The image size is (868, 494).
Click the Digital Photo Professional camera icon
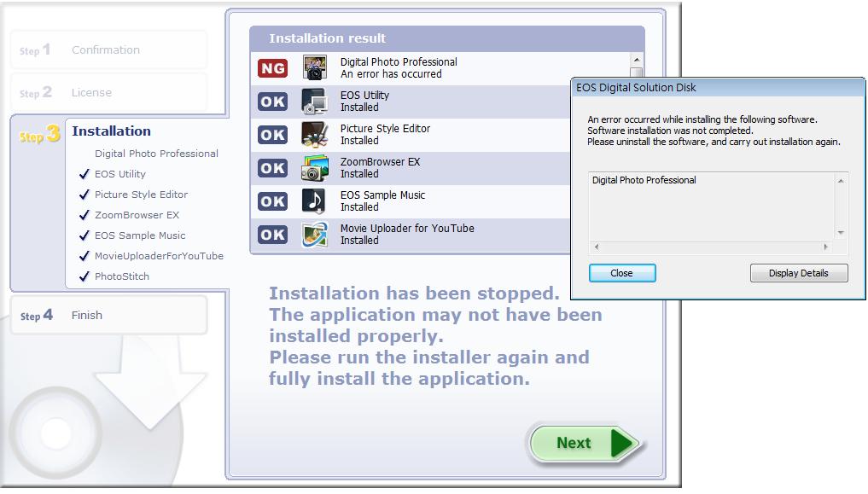314,68
